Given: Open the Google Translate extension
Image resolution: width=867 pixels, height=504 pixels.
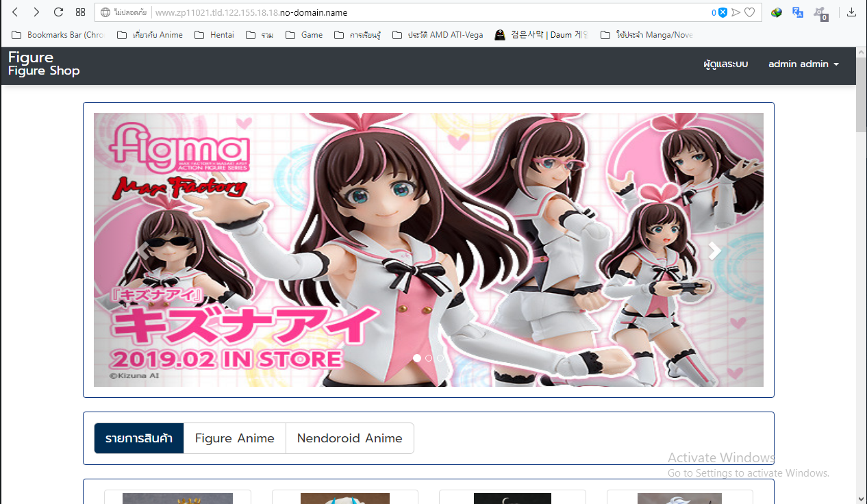Looking at the screenshot, I should (798, 12).
